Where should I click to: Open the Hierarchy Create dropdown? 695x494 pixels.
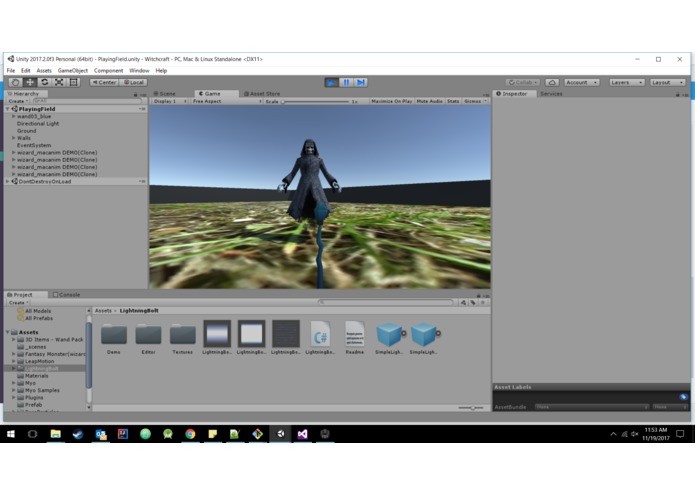18,101
